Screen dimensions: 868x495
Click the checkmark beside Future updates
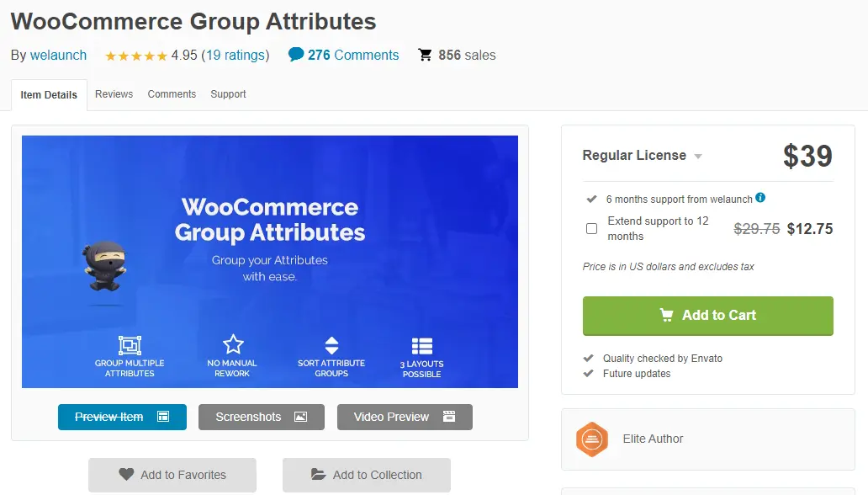pyautogui.click(x=589, y=373)
